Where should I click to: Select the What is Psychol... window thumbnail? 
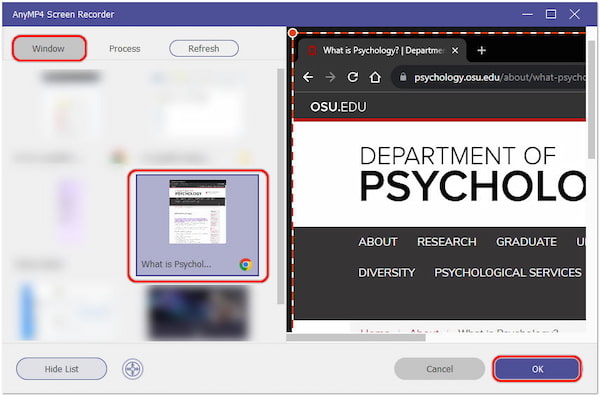click(x=197, y=225)
